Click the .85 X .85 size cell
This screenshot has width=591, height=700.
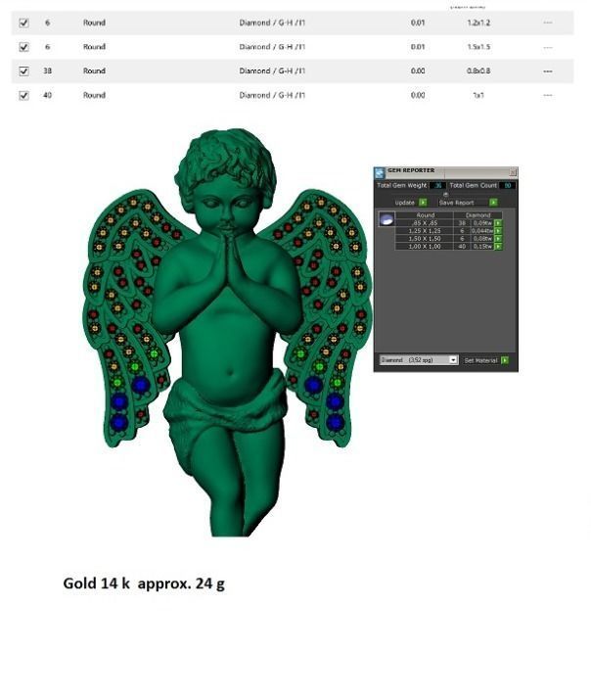(x=425, y=223)
